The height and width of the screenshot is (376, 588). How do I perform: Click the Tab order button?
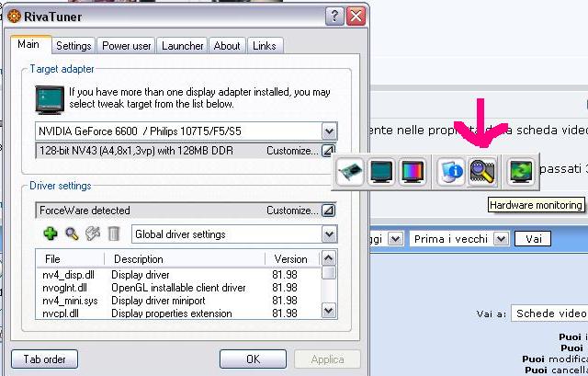pos(45,359)
